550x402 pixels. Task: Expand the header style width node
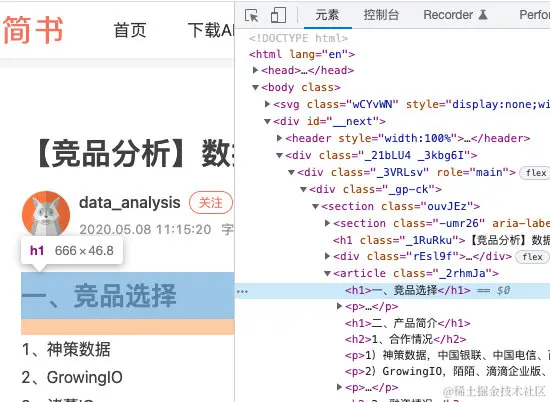(279, 138)
